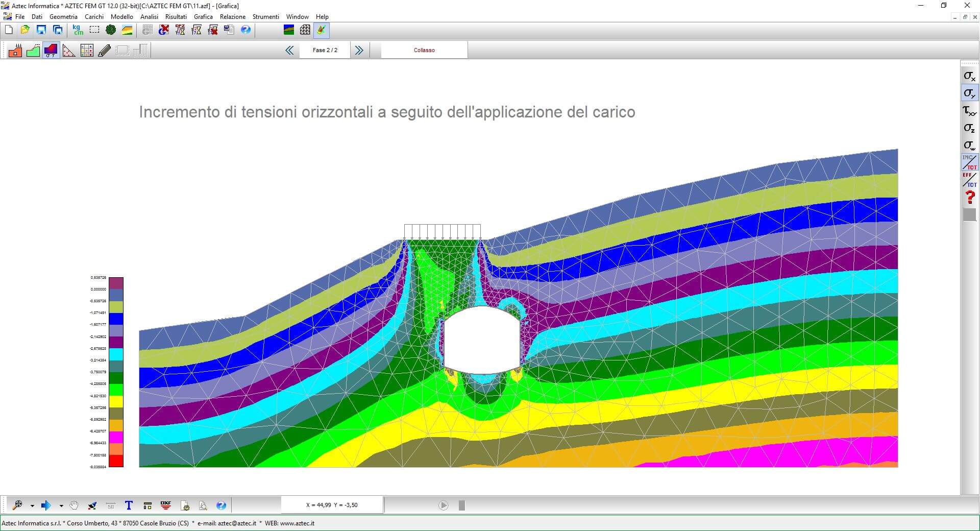Image resolution: width=980 pixels, height=531 pixels.
Task: Click the Collasso button
Action: pos(424,50)
